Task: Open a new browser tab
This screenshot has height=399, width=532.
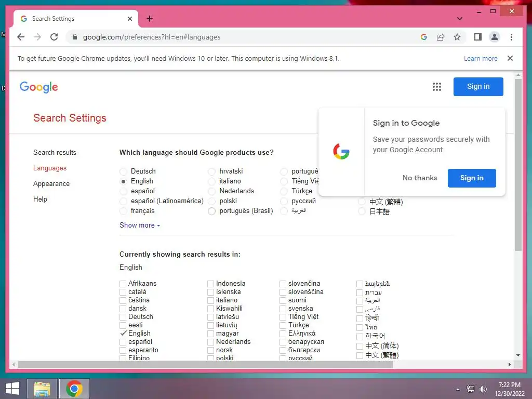Action: (150, 19)
